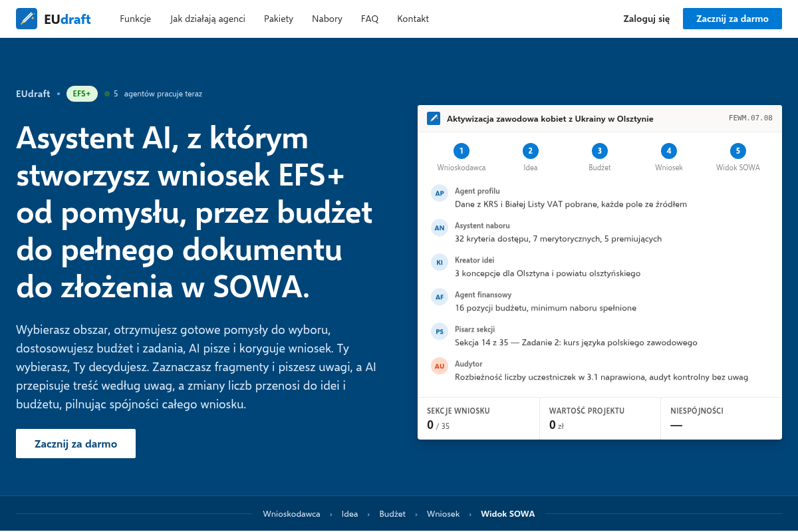Select step 1 circle Wnioskodawca
This screenshot has width=798, height=532.
462,151
